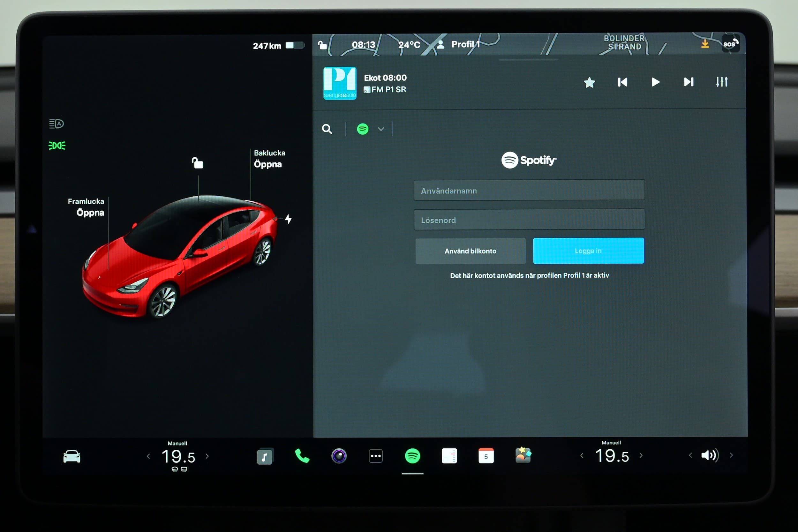Open the audio equalizer settings icon

click(x=722, y=82)
